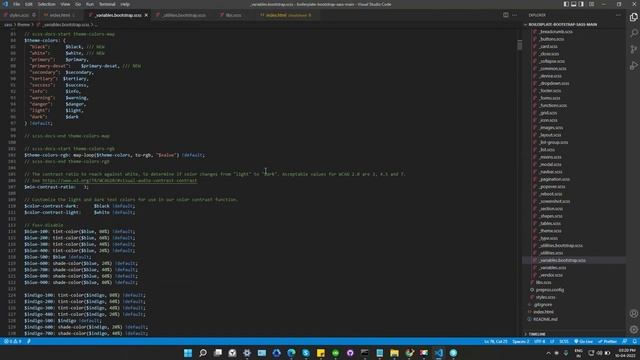Open _buttons.scss in Explorer
The width and height of the screenshot is (640, 360).
tap(551, 39)
